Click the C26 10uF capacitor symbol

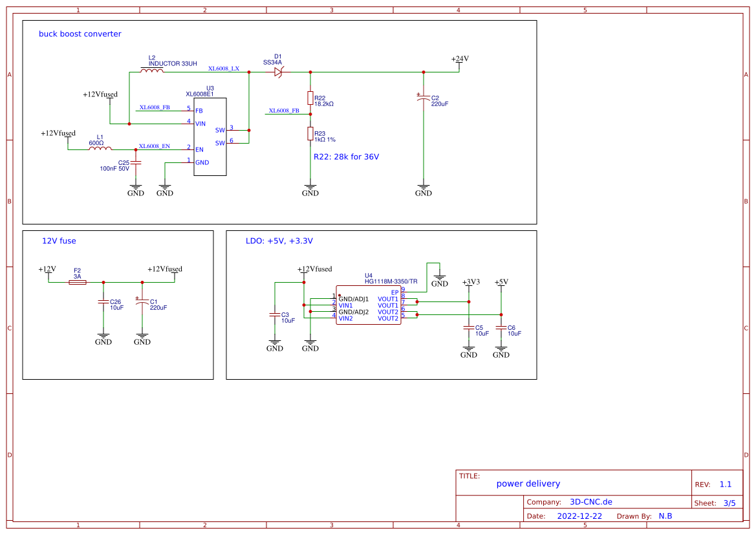coord(102,301)
